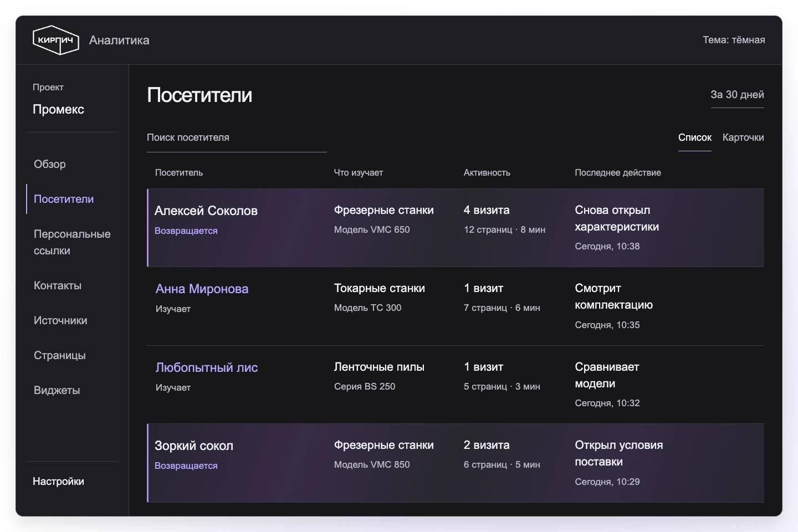This screenshot has height=532, width=798.
Task: Focus the Поиск посетителя search field
Action: pos(237,137)
